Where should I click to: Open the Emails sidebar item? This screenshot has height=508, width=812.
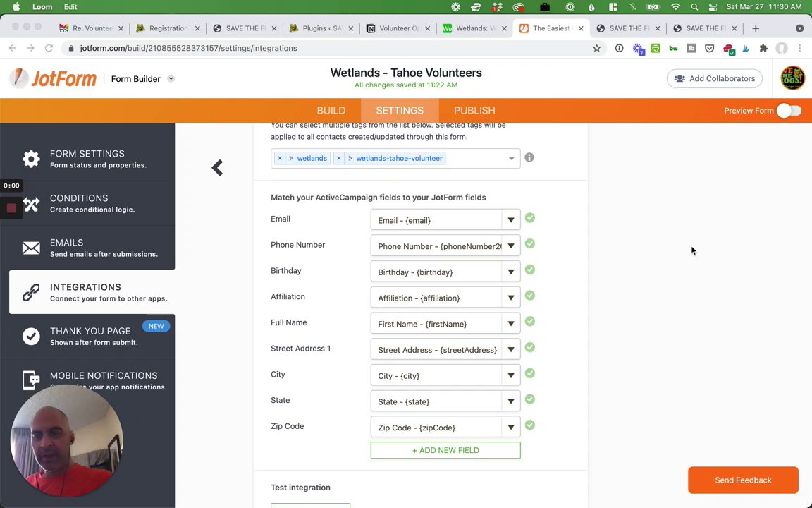[87, 248]
